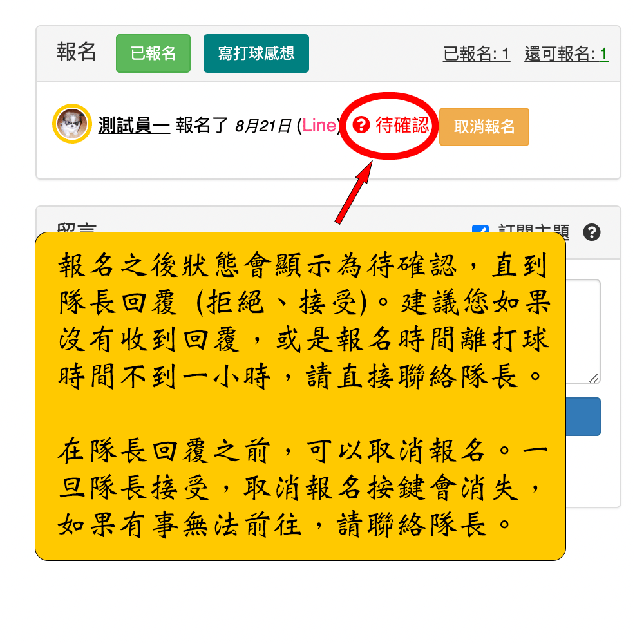Viewport: 644px width, 644px height.
Task: Open the 已報名: 1 registered list link
Action: [x=477, y=54]
